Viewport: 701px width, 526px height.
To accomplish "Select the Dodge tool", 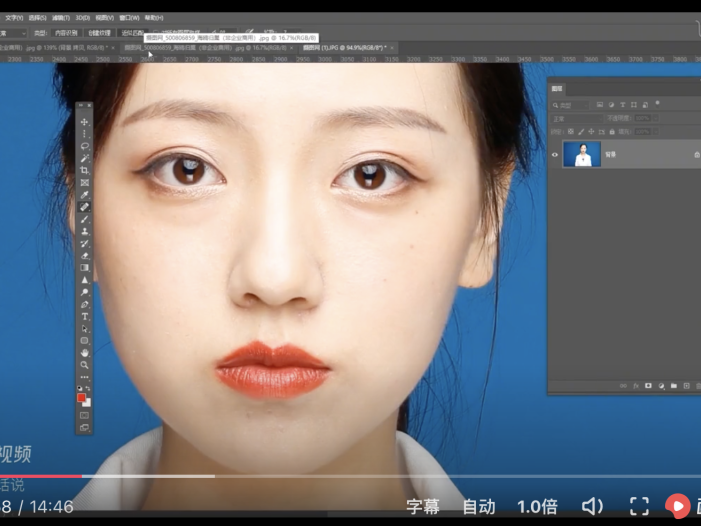I will pos(84,292).
